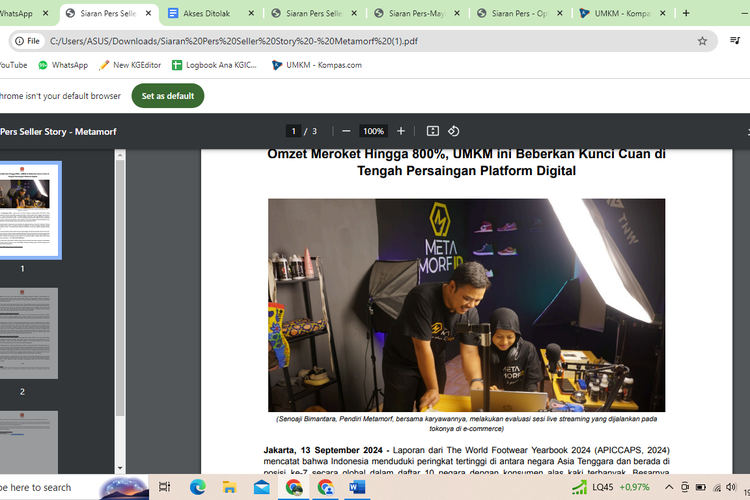This screenshot has height=500, width=750.
Task: Click the battery icon in system tray
Action: click(x=701, y=487)
